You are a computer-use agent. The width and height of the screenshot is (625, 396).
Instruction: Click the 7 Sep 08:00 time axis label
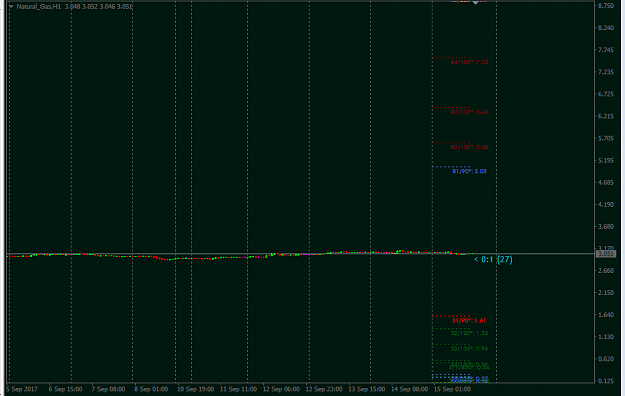(x=108, y=389)
